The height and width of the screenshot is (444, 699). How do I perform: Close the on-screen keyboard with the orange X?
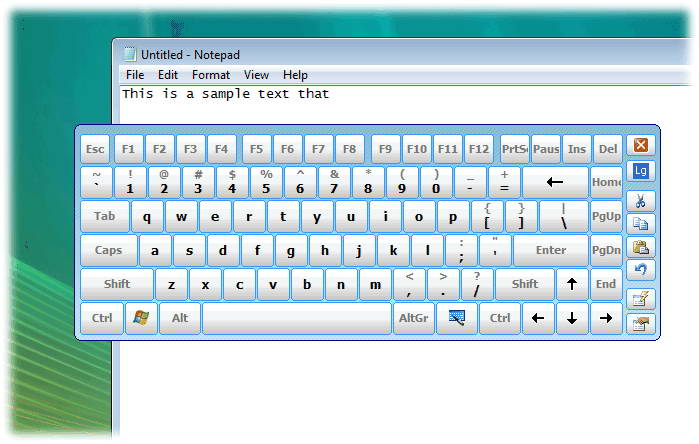pyautogui.click(x=641, y=145)
